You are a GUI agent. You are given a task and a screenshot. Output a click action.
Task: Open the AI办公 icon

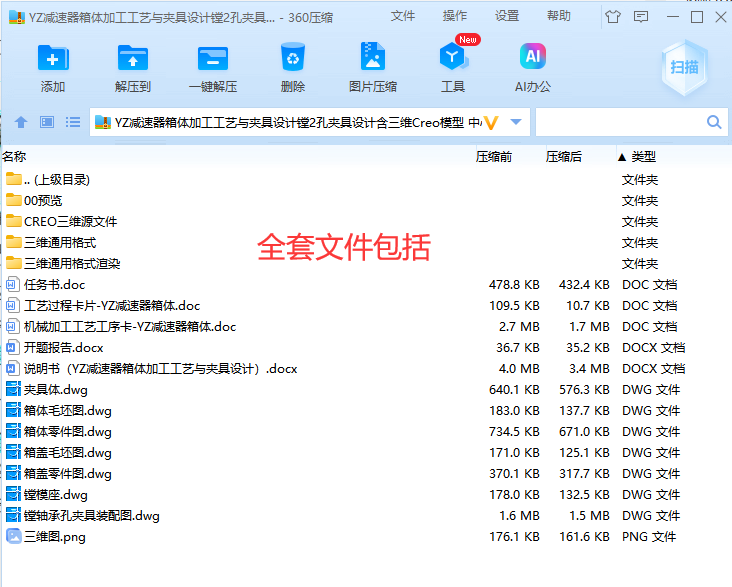(533, 56)
